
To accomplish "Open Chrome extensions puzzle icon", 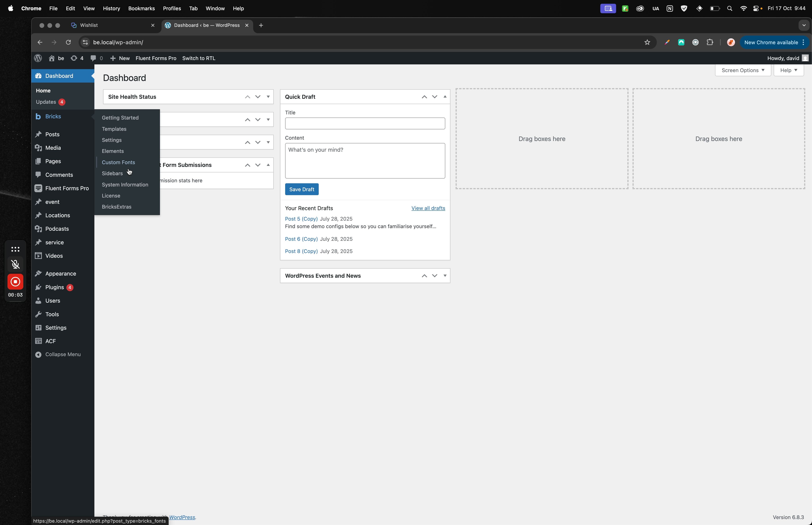I will click(710, 42).
